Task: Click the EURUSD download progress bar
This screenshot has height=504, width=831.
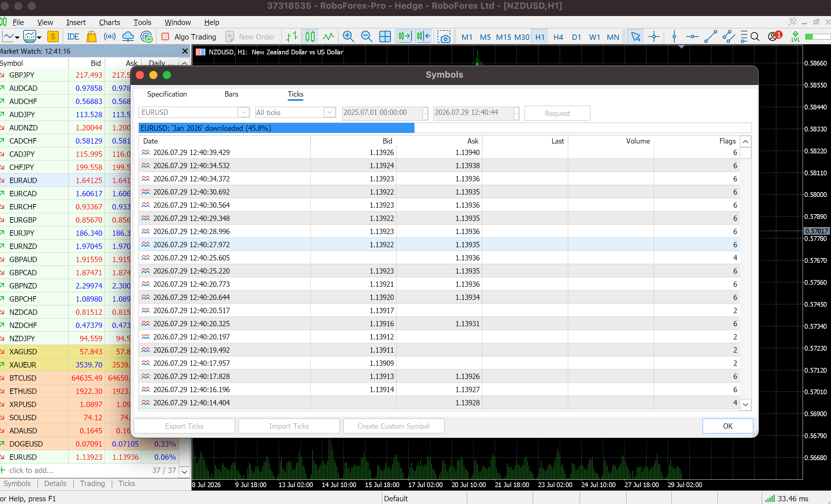Action: (445, 128)
